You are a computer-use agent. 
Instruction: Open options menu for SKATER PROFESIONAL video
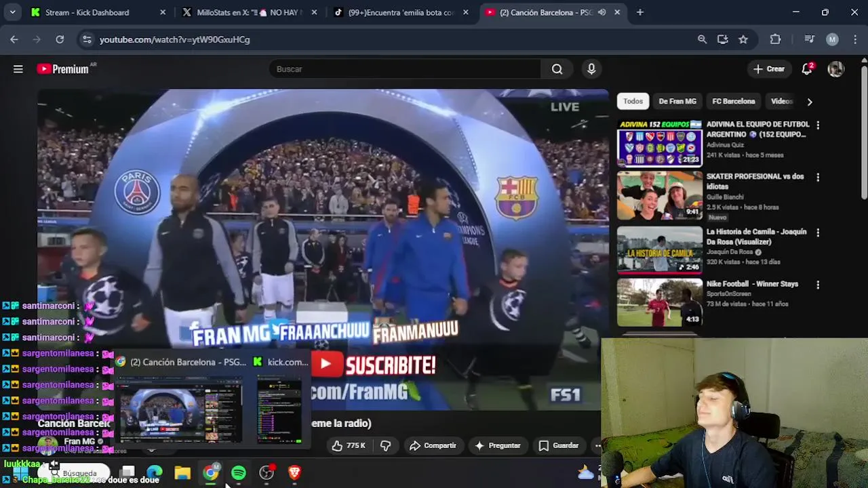[x=818, y=178]
